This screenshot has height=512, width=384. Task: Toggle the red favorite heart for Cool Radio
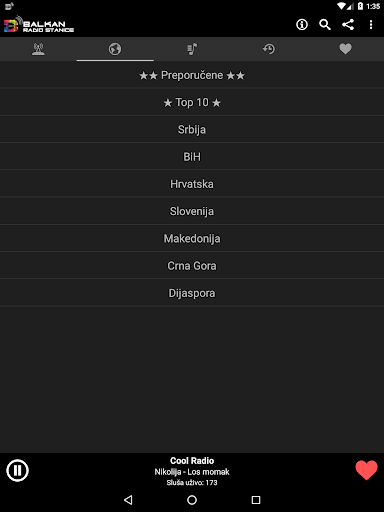click(x=366, y=470)
